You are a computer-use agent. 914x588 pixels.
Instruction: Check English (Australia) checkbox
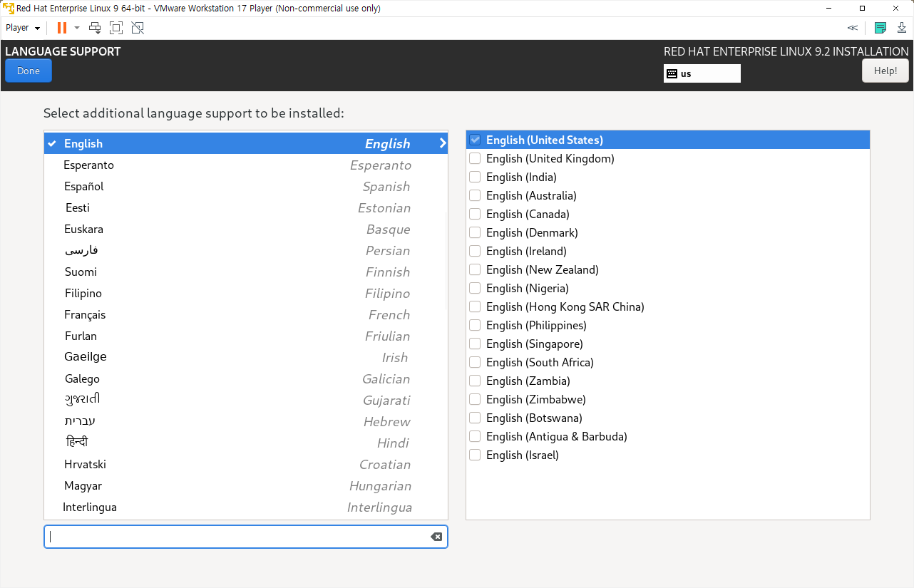(475, 195)
